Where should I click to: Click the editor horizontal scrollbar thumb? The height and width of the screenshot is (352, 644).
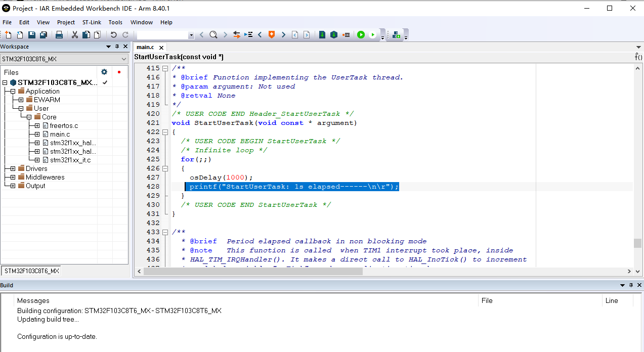[253, 271]
